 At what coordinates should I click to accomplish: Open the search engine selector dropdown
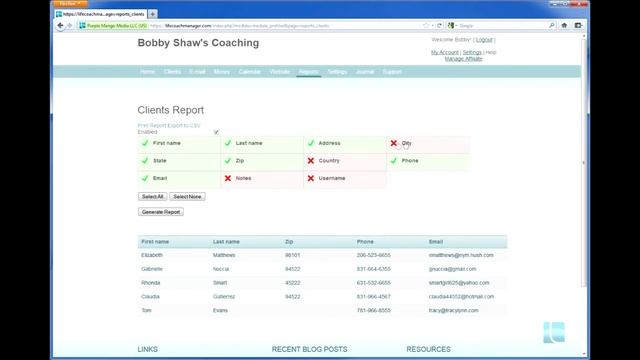(x=452, y=25)
